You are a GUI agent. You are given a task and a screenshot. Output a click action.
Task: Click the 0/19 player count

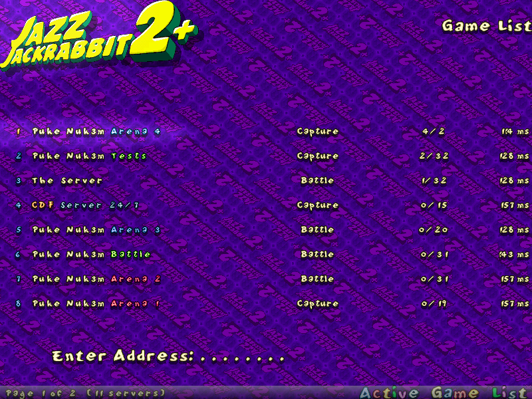[x=434, y=304]
